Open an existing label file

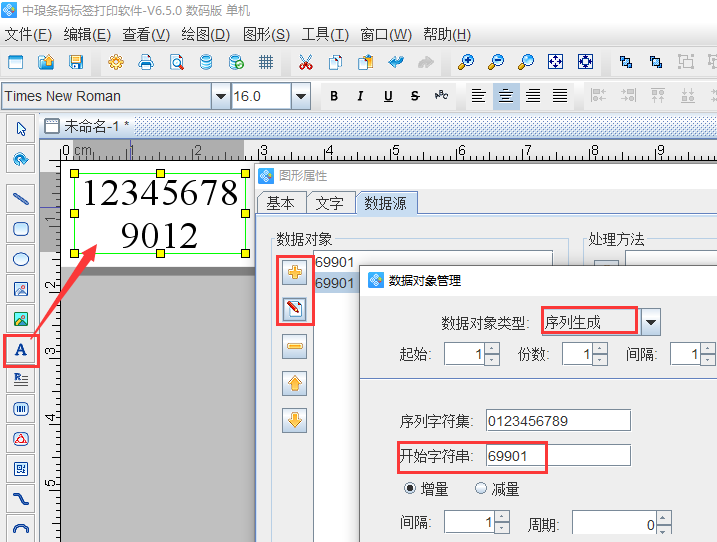click(46, 62)
